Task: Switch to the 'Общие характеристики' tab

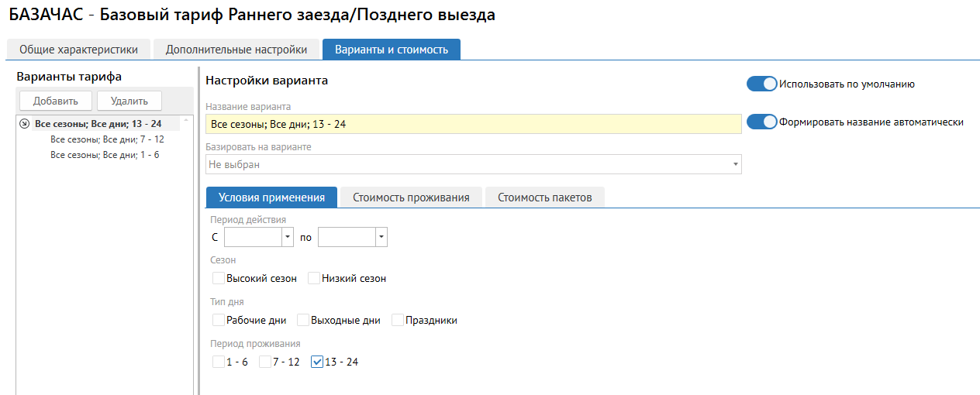Action: pyautogui.click(x=78, y=50)
